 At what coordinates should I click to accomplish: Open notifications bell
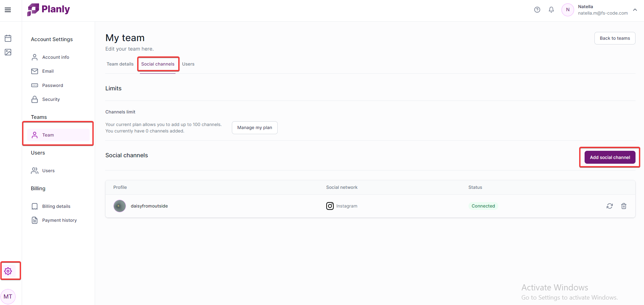pyautogui.click(x=551, y=10)
